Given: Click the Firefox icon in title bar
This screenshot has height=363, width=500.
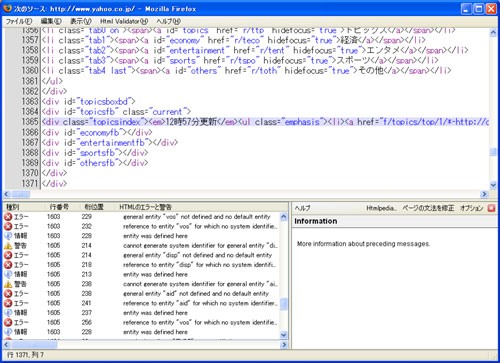Looking at the screenshot, I should click(7, 8).
